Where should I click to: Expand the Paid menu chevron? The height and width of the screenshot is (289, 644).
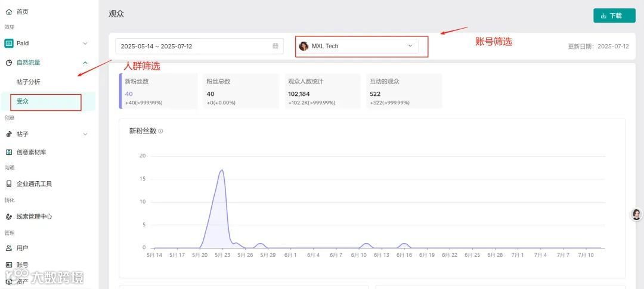tap(85, 43)
